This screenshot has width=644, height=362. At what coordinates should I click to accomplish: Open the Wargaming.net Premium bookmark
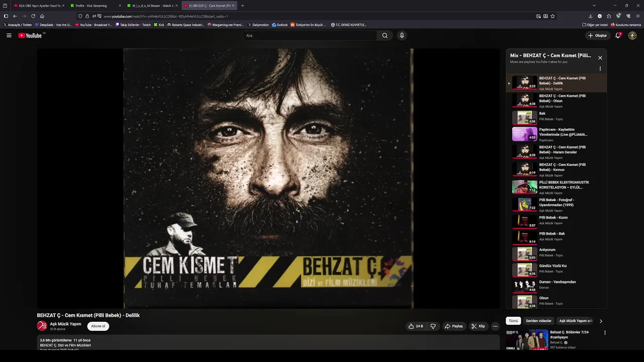coord(225,25)
